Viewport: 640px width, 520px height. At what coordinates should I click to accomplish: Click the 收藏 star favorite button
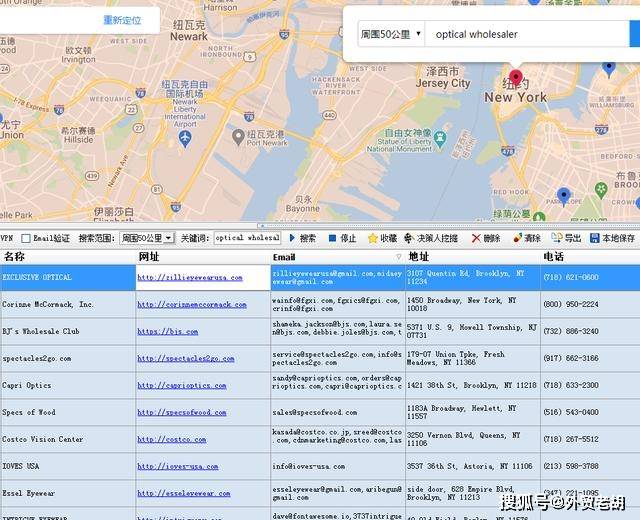pyautogui.click(x=382, y=238)
